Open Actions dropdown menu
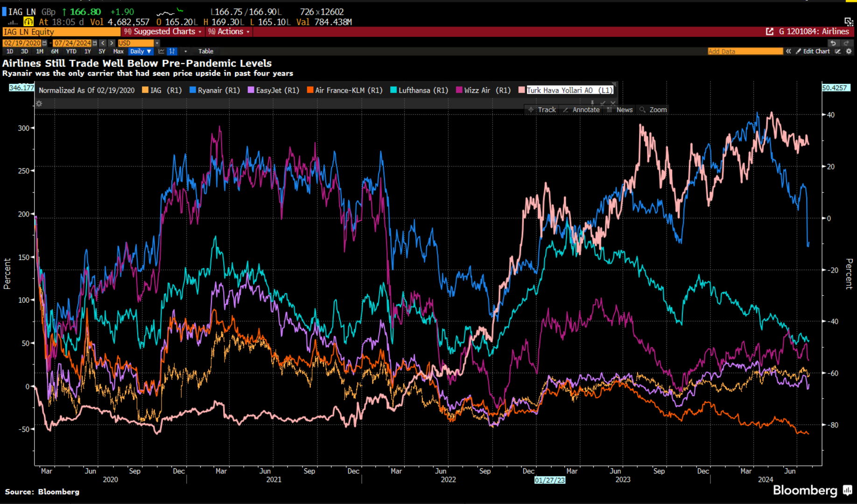Screen dimensions: 857x504 (229, 32)
